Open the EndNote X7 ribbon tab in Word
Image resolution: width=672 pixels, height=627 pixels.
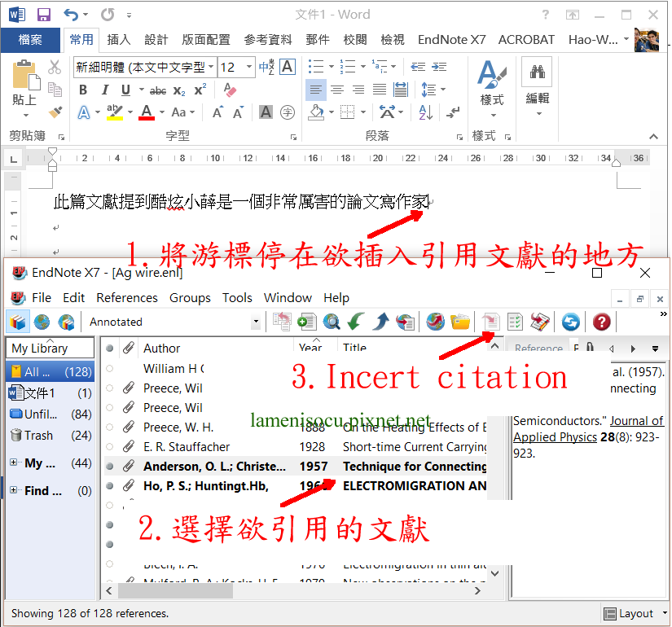click(x=452, y=40)
